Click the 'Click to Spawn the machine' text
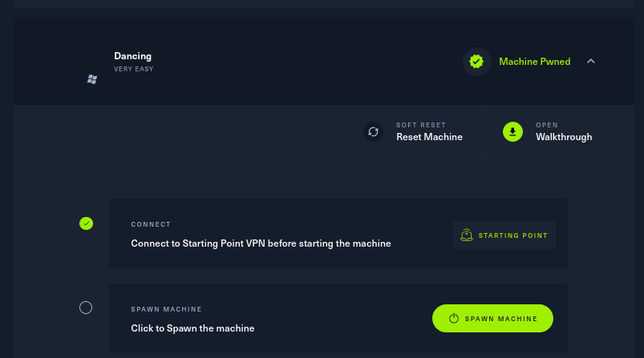This screenshot has width=644, height=358. (x=192, y=328)
